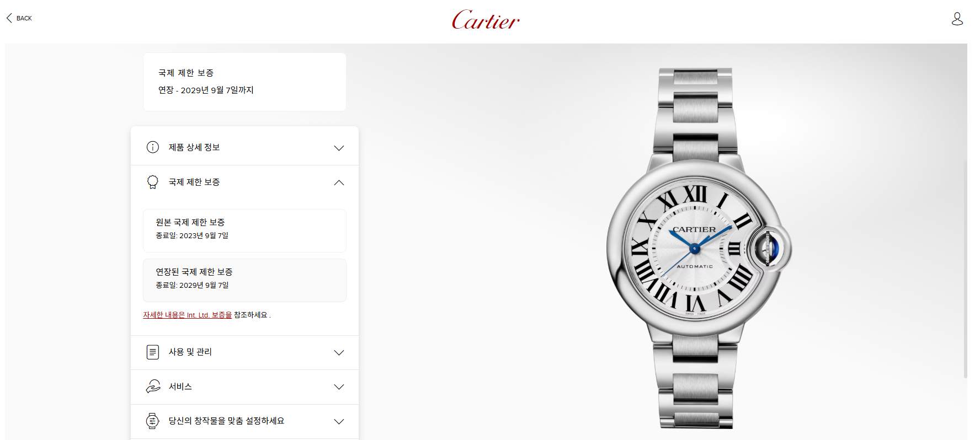Viewport: 980px width, 440px height.
Task: Select the 연장된 국제 제한 보증 card
Action: [244, 280]
